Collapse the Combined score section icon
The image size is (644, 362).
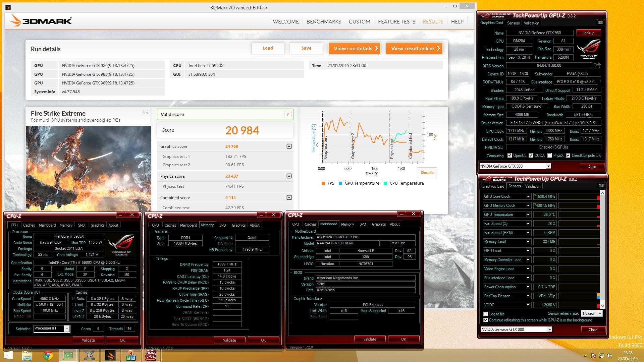(x=289, y=197)
